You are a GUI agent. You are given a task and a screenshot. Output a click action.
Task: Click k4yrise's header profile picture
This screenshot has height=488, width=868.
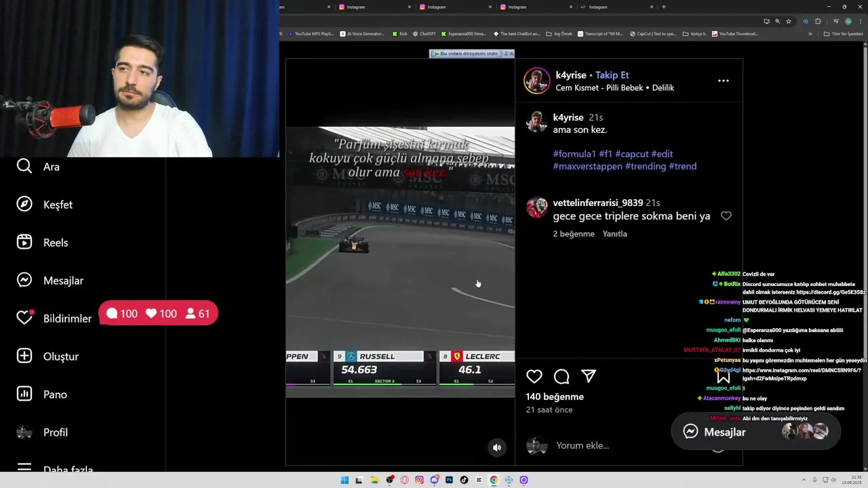536,81
